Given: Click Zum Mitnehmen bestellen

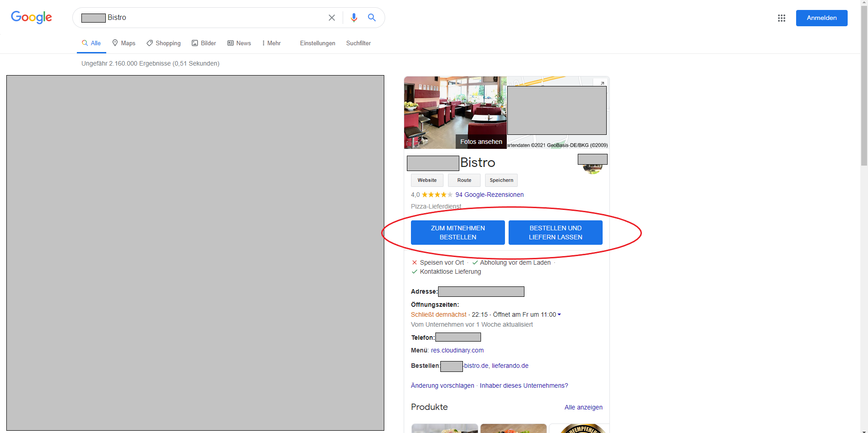Looking at the screenshot, I should tap(458, 233).
